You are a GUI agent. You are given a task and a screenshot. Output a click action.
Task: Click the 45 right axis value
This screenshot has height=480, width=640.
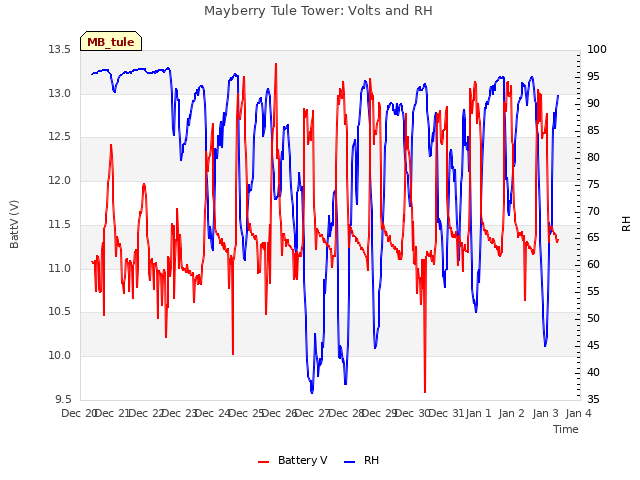tap(593, 345)
